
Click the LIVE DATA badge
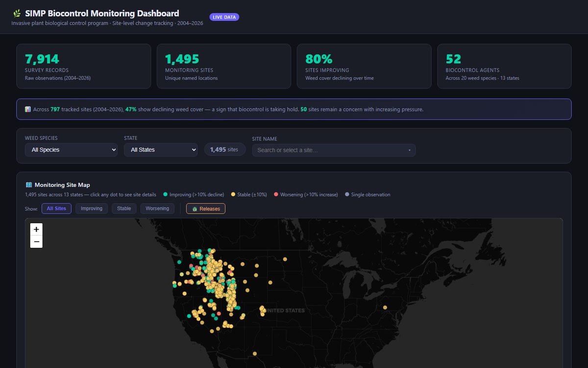(224, 17)
